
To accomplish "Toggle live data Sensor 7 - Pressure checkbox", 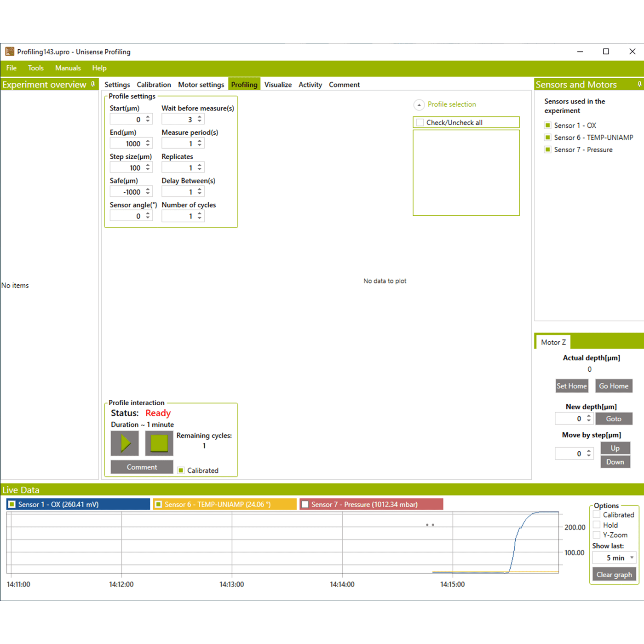I will pyautogui.click(x=305, y=504).
